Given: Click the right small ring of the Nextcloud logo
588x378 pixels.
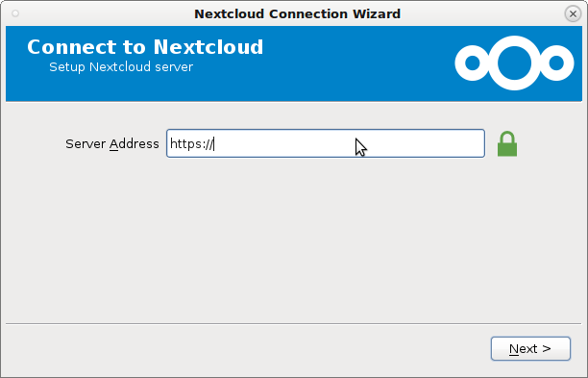Looking at the screenshot, I should (x=556, y=63).
